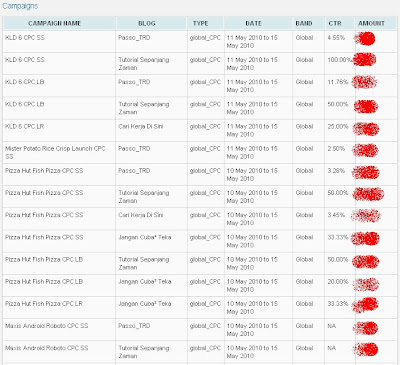Sort by Date column header
This screenshot has width=400, height=365.
(x=253, y=24)
